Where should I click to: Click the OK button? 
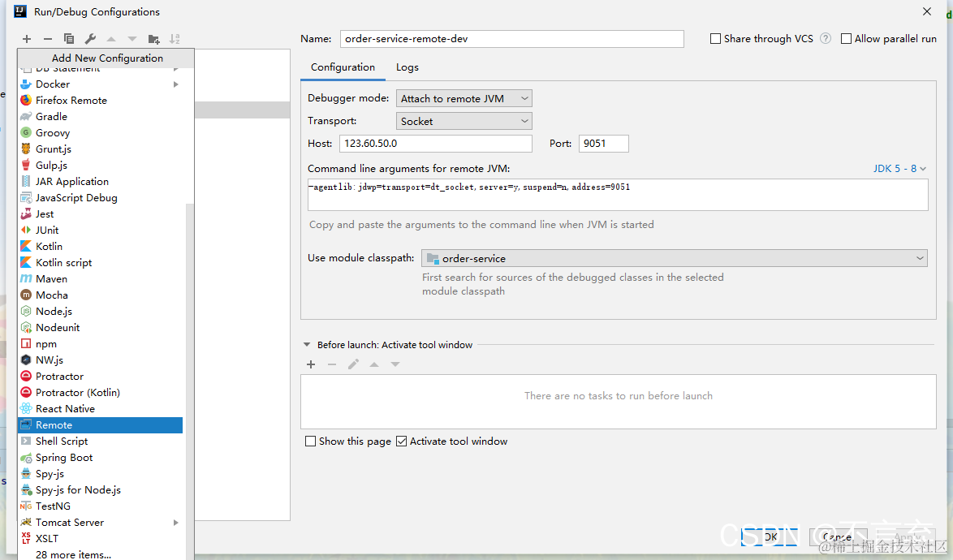click(770, 537)
